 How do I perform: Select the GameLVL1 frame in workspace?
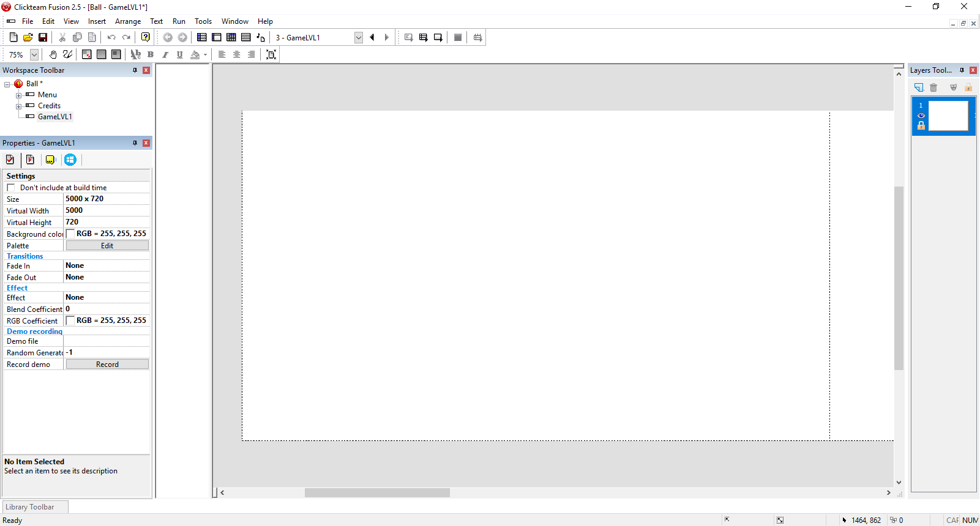[55, 117]
